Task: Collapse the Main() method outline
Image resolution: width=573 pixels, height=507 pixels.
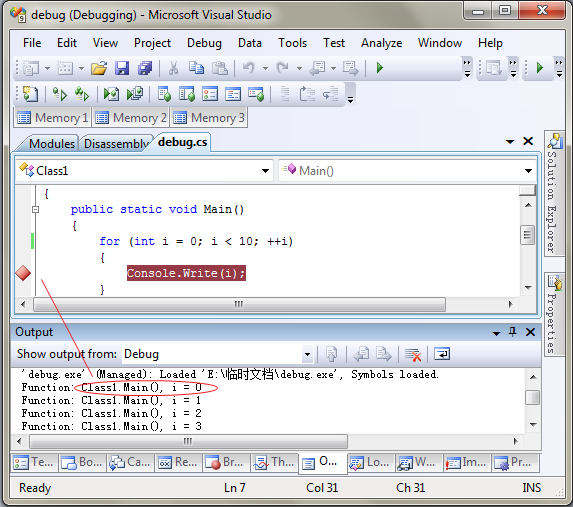Action: [35, 209]
